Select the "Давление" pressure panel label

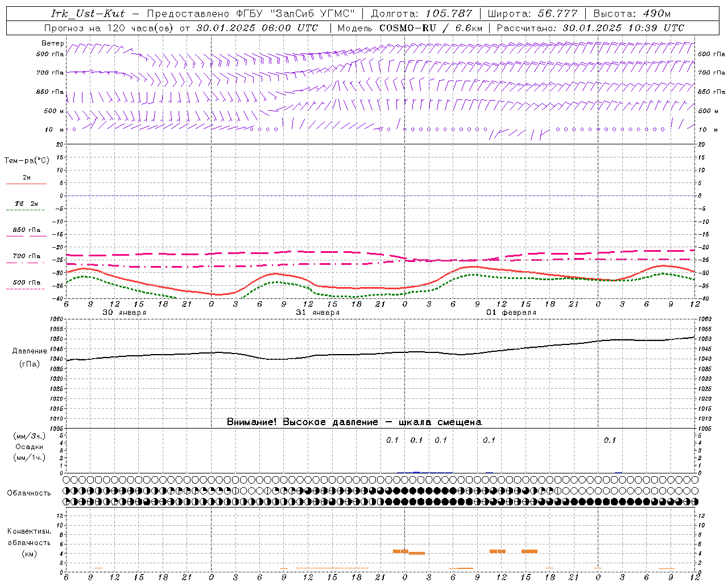point(30,351)
